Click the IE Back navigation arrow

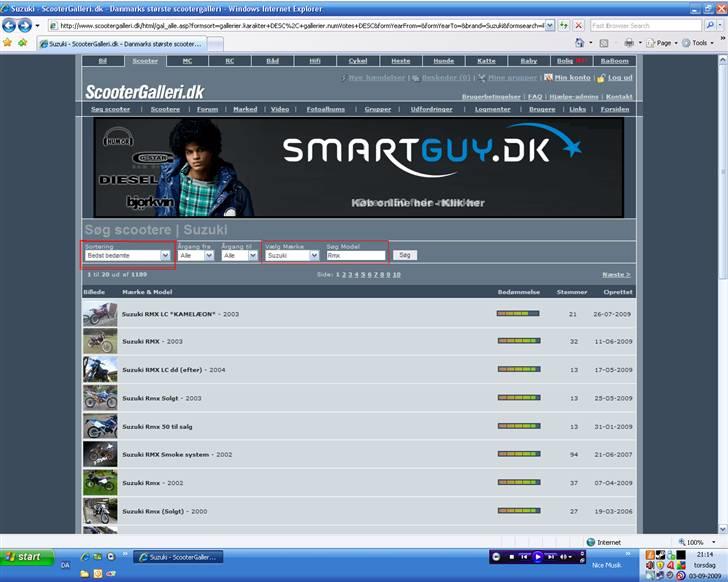[x=10, y=25]
